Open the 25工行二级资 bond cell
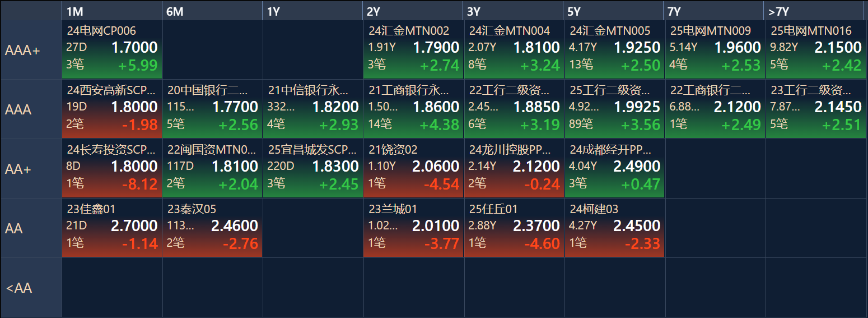This screenshot has width=868, height=318. pos(614,110)
